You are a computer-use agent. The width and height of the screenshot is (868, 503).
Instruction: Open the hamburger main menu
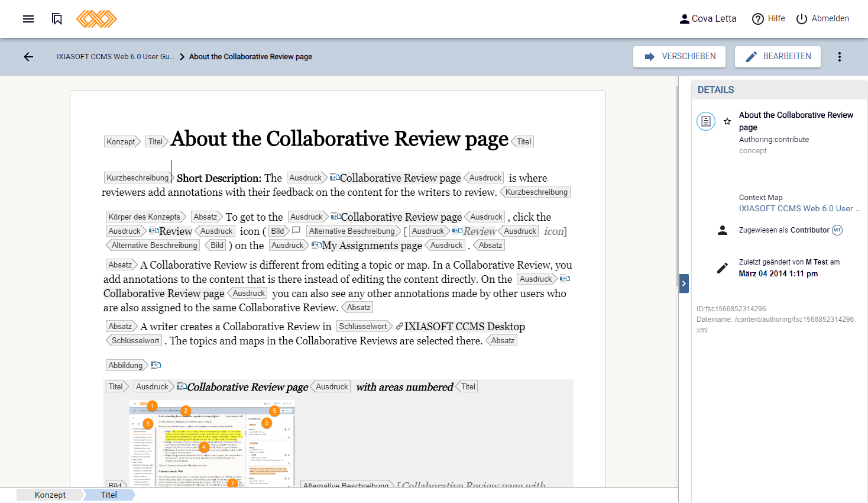pos(28,19)
